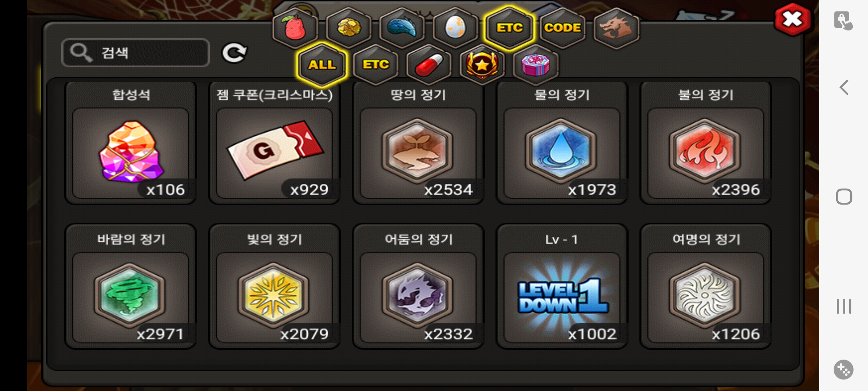This screenshot has width=868, height=391.
Task: Select the 합성석 gem item
Action: click(131, 143)
